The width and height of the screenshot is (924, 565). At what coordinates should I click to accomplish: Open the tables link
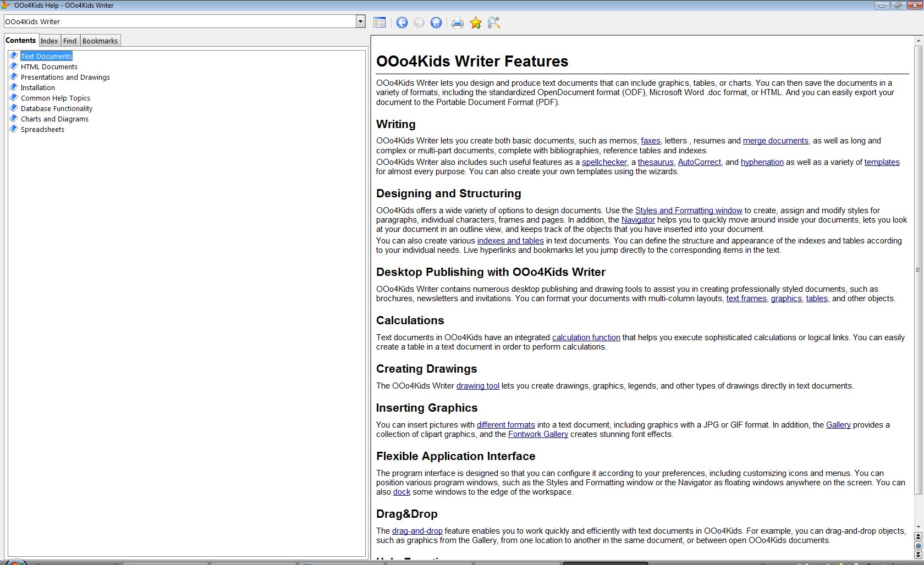tap(817, 298)
